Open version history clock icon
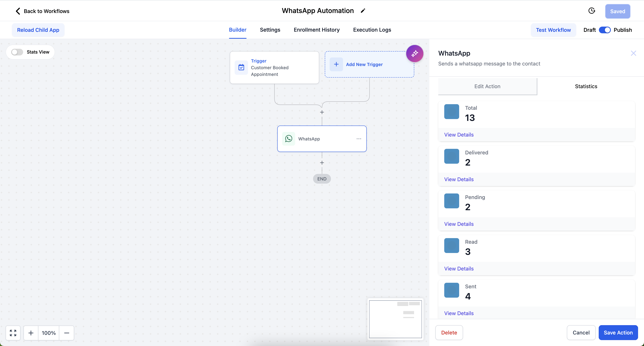 point(591,11)
